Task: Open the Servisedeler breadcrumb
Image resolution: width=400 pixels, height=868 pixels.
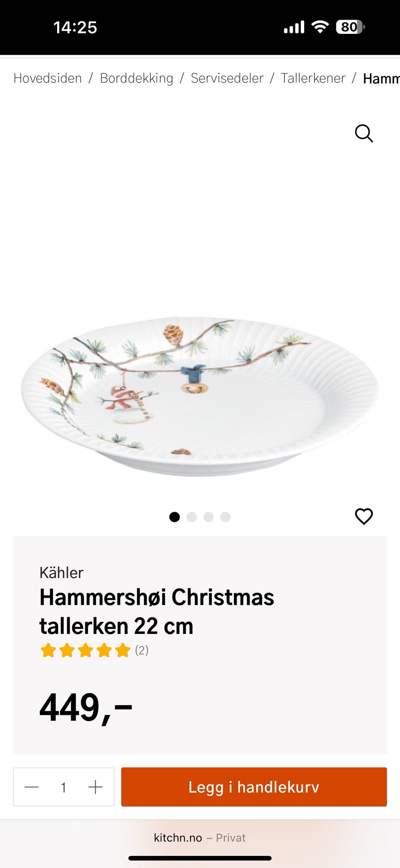Action: click(227, 78)
